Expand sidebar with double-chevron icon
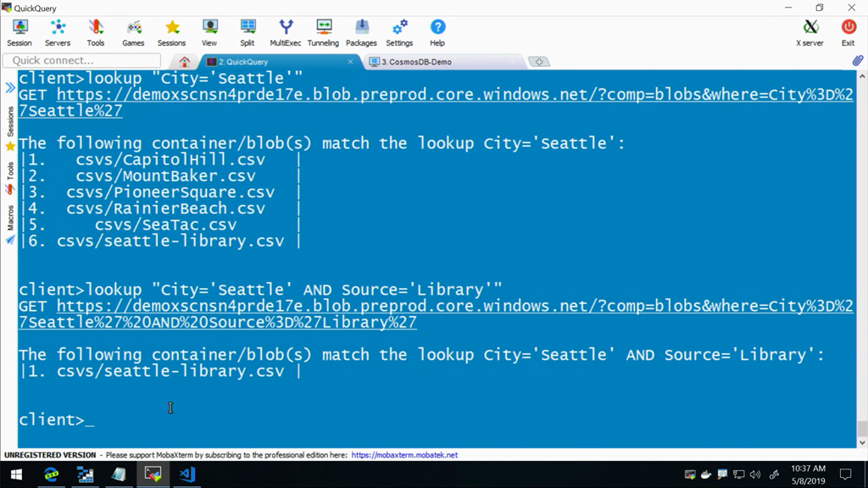Image resolution: width=868 pixels, height=488 pixels. coord(10,87)
